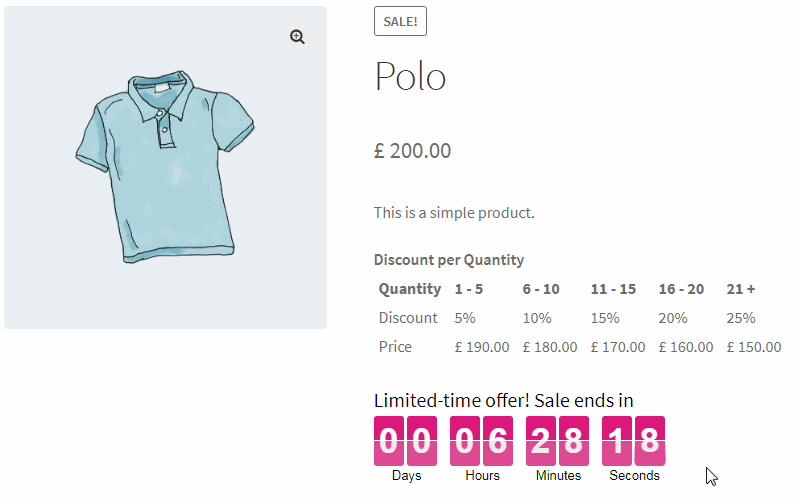Click the Minutes countdown digits
Screen dimensions: 799x500
click(558, 441)
